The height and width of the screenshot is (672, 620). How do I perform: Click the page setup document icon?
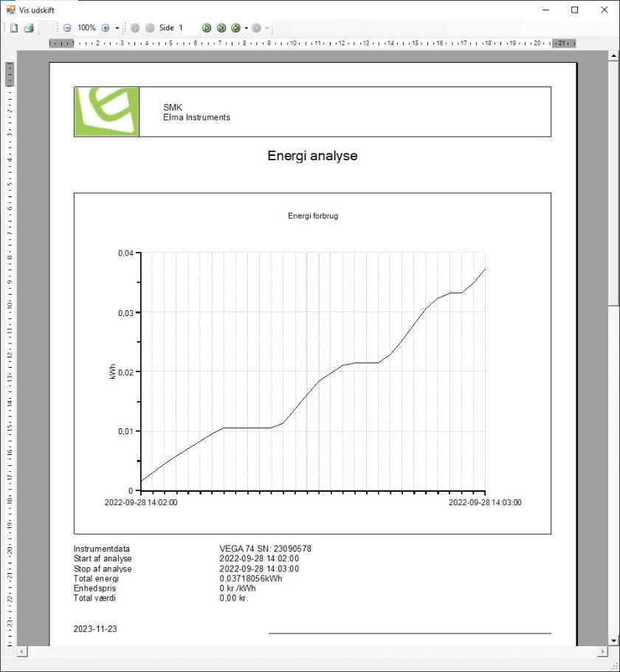[14, 28]
